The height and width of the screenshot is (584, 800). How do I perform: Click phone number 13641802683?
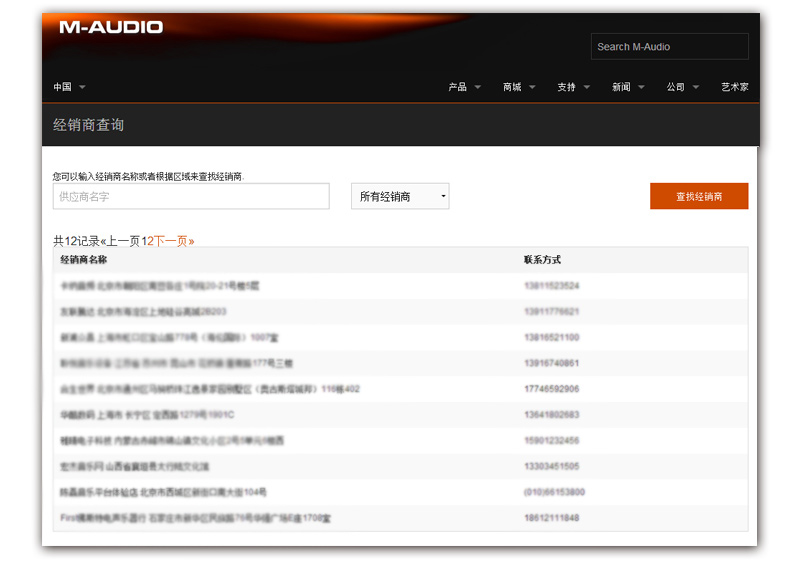pos(552,415)
